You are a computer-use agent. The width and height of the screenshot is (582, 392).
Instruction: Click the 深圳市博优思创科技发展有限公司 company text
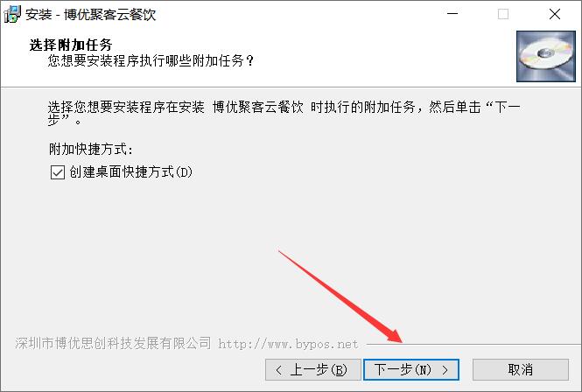click(x=113, y=343)
